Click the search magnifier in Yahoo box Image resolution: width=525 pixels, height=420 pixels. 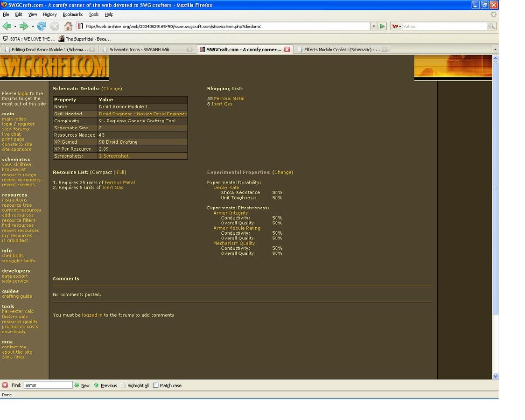[491, 26]
